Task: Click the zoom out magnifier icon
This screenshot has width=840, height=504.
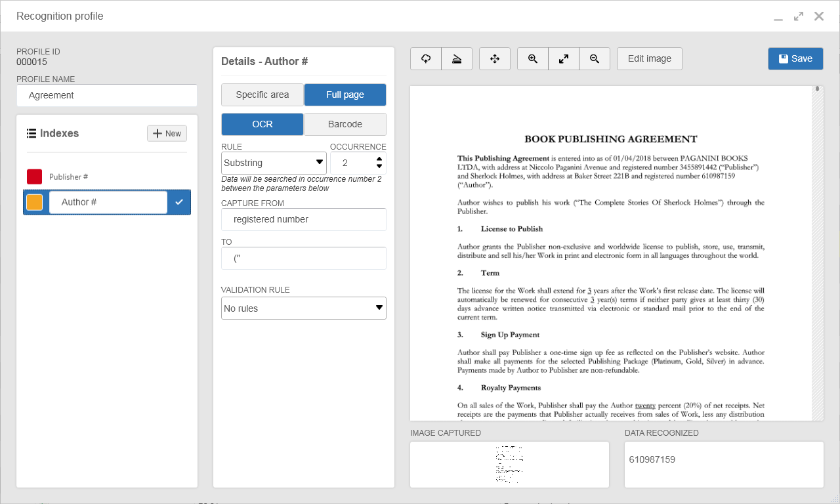Action: 595,58
